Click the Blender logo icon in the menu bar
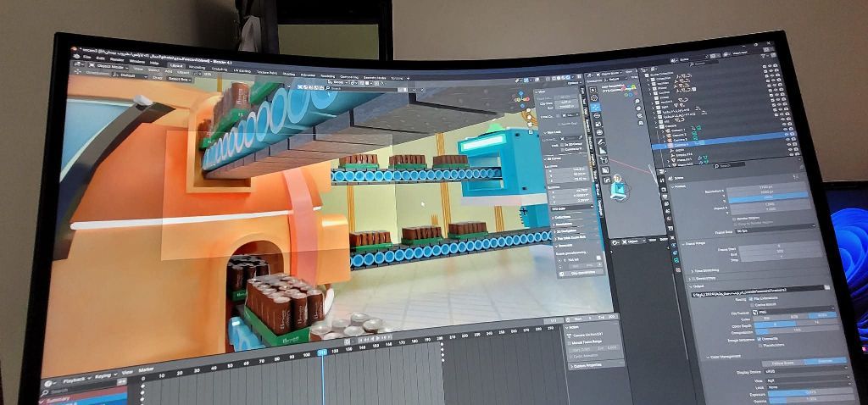868x405 pixels. coord(78,57)
